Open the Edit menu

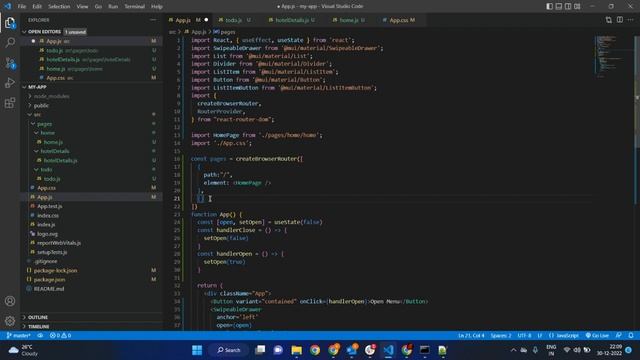37,7
